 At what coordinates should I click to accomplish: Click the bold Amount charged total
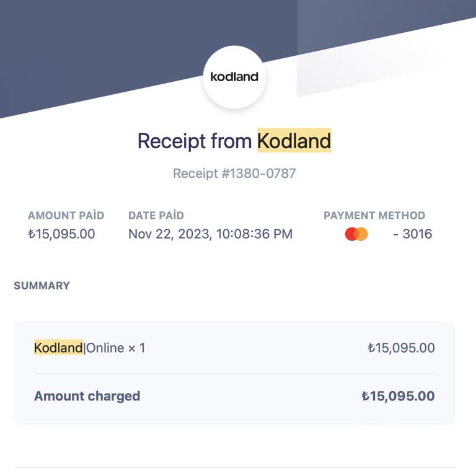398,396
